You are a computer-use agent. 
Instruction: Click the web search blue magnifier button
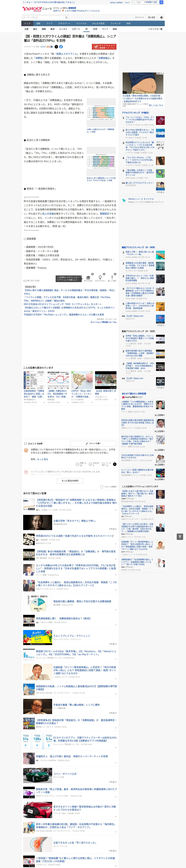[x=161, y=2]
